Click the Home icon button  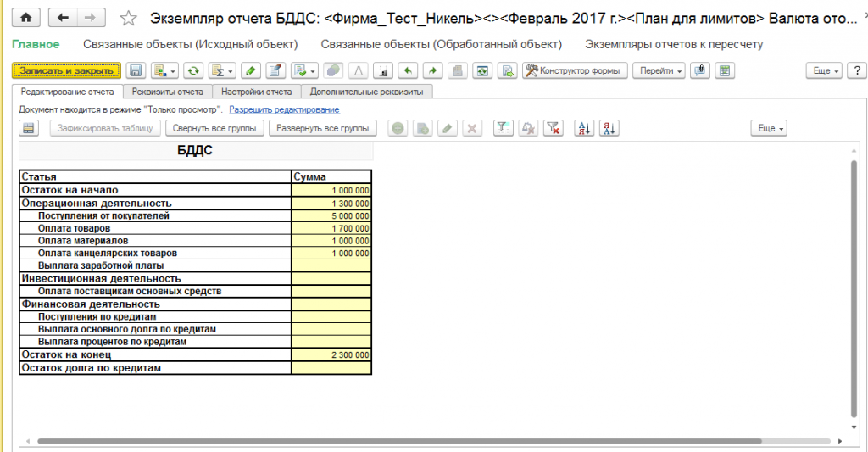coord(25,18)
